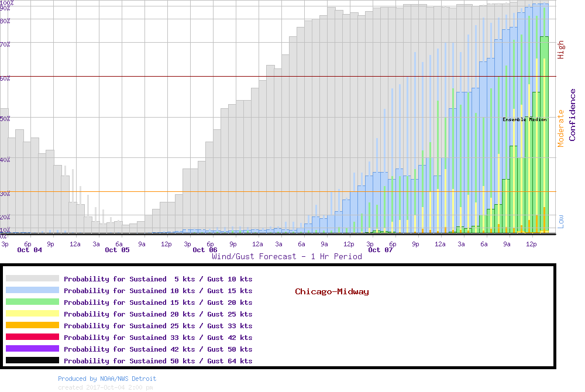Select the Oct 04 date label
This screenshot has height=392, width=585.
tap(29, 250)
